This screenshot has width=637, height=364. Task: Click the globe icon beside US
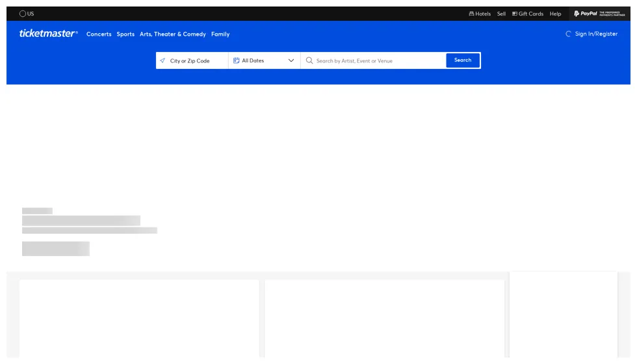tap(23, 14)
